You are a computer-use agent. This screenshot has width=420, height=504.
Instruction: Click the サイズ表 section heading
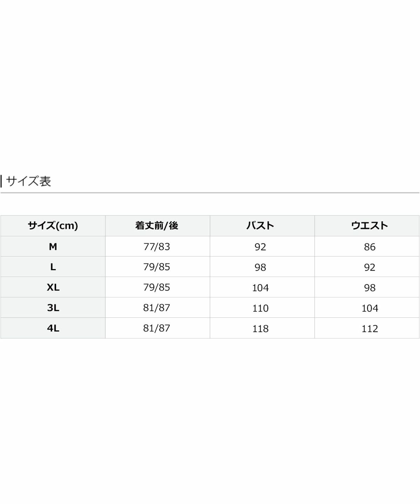pos(29,181)
